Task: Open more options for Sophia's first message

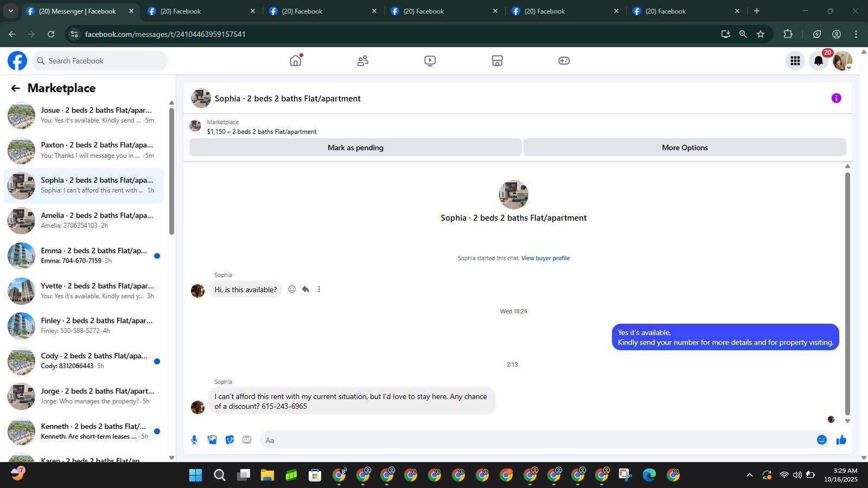Action: (x=319, y=290)
